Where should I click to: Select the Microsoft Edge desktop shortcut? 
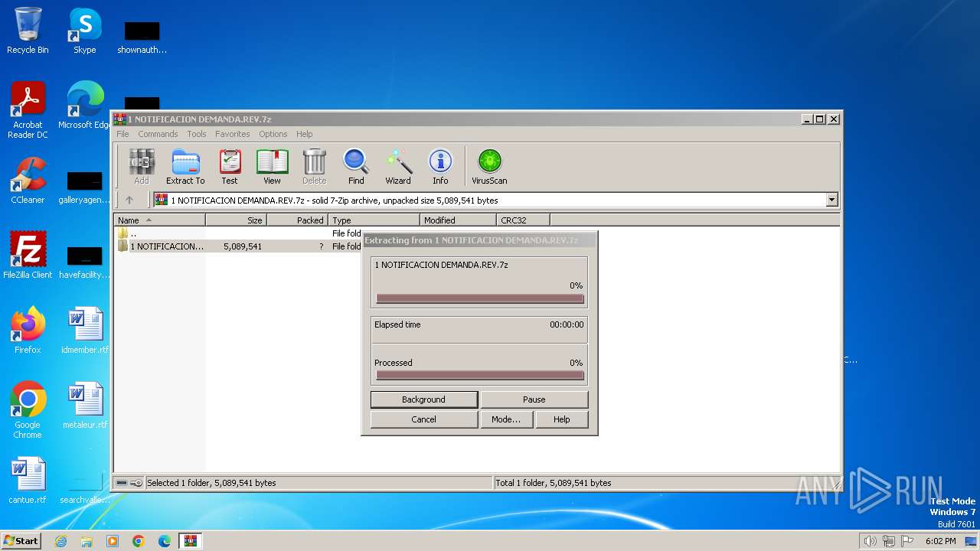click(85, 106)
